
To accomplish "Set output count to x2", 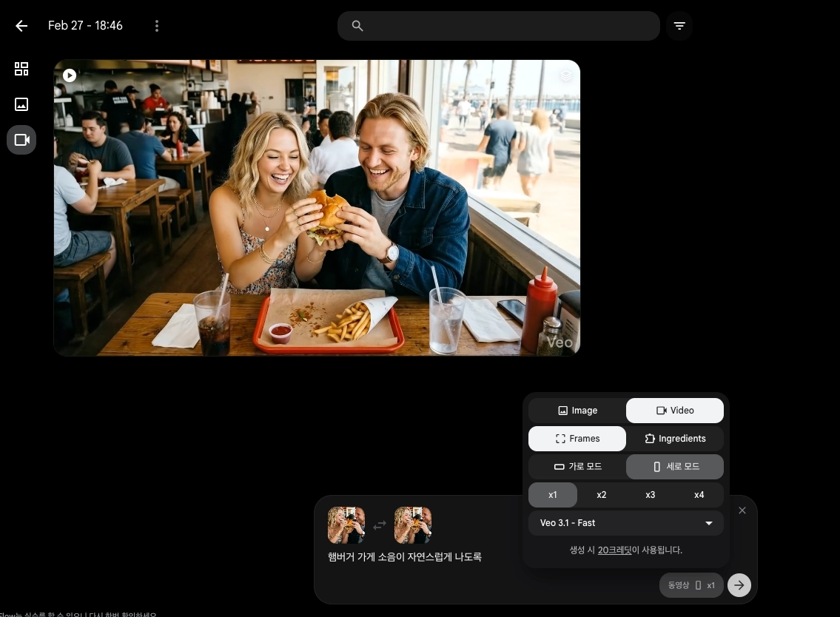I will (x=601, y=495).
